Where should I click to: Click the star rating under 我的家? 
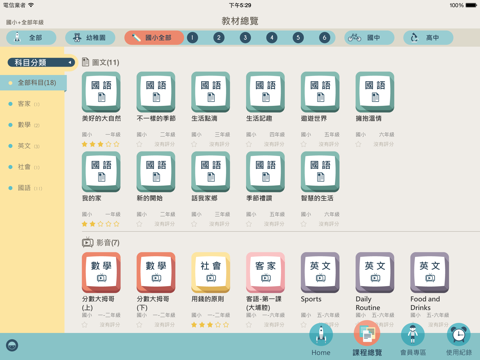[x=100, y=224]
